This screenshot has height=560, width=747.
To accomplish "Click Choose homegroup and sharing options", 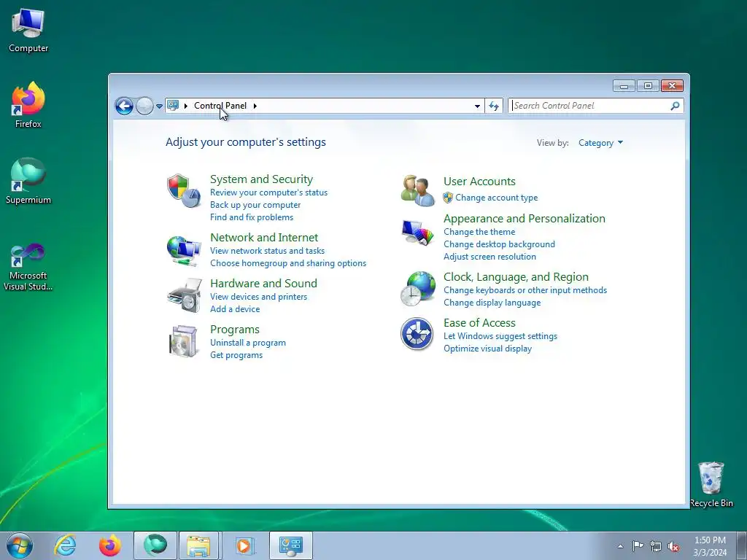I will pyautogui.click(x=288, y=262).
